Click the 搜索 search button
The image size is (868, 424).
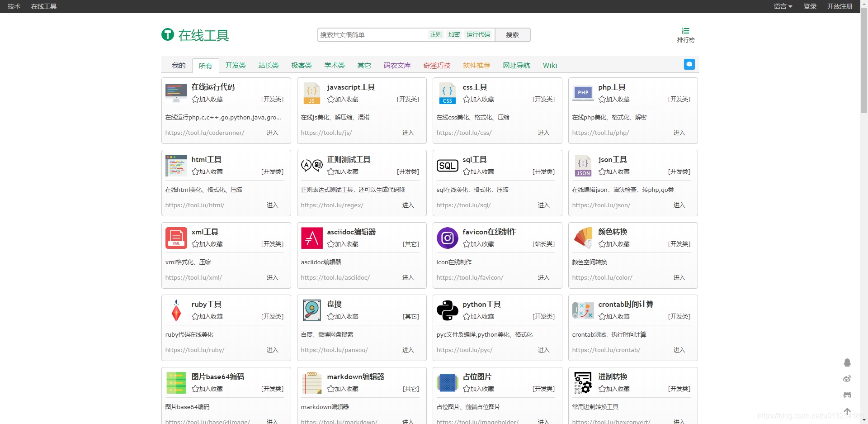click(x=512, y=35)
